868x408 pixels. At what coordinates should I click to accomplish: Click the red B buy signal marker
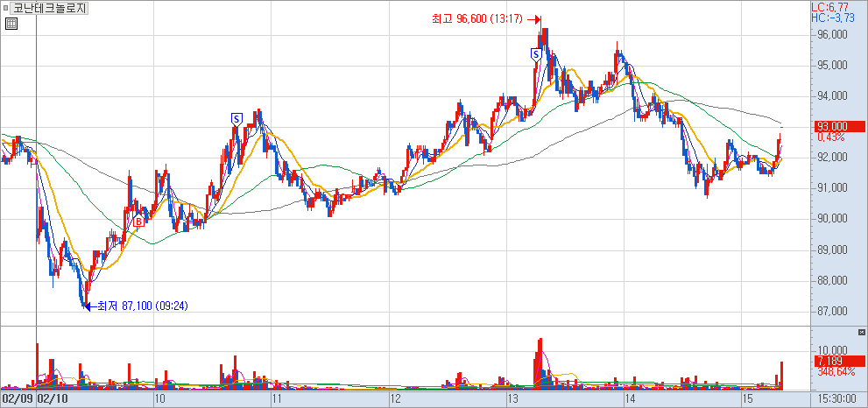138,223
